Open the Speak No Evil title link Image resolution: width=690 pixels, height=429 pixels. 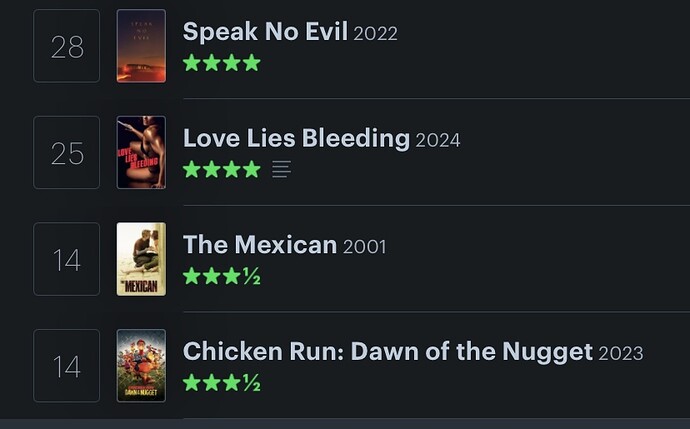[x=265, y=32]
